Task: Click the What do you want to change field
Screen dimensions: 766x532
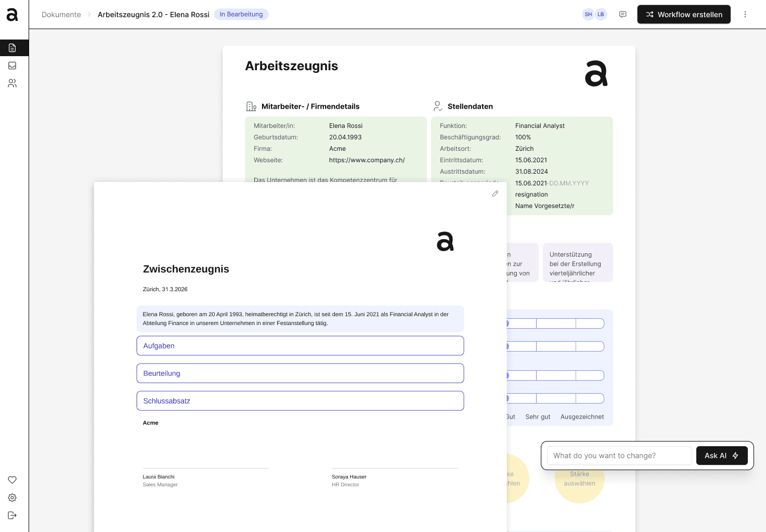Action: (x=619, y=456)
